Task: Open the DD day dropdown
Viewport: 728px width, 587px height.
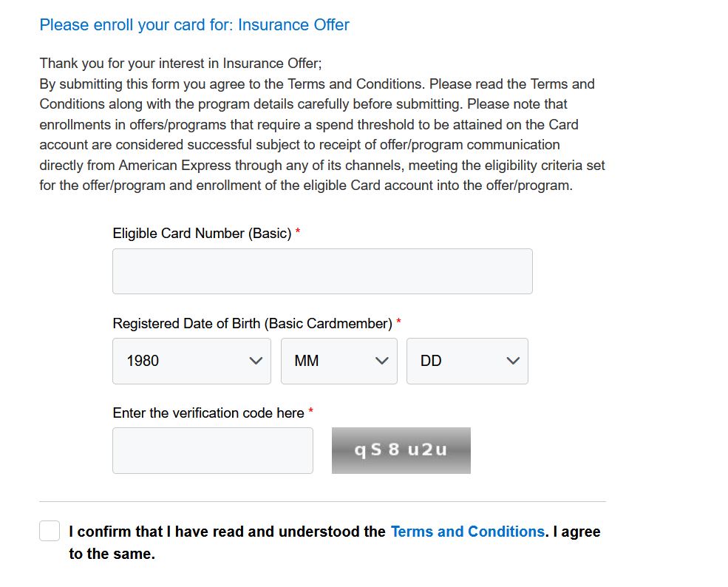Action: [x=467, y=361]
